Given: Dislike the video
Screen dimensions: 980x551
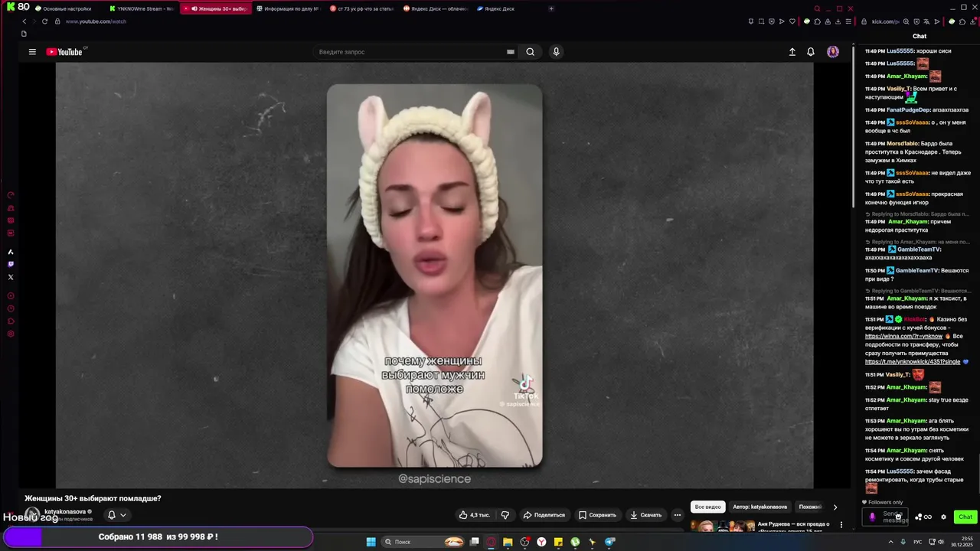Looking at the screenshot, I should [505, 515].
